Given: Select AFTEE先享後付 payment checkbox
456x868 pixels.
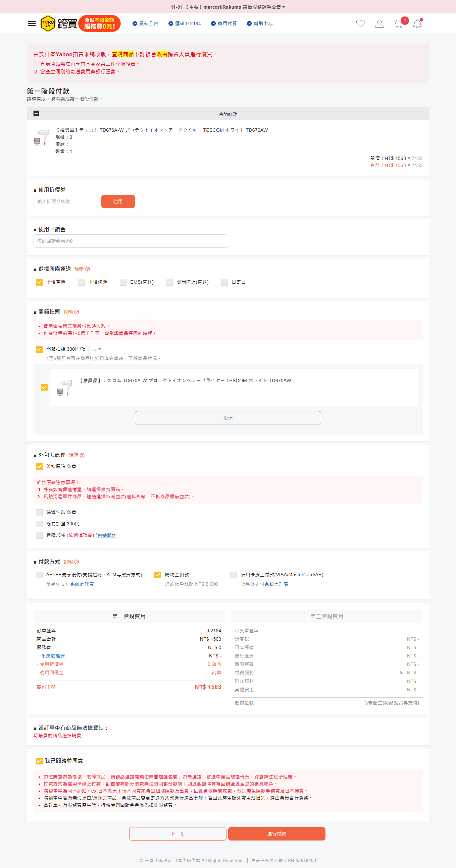Looking at the screenshot, I should pos(39,575).
